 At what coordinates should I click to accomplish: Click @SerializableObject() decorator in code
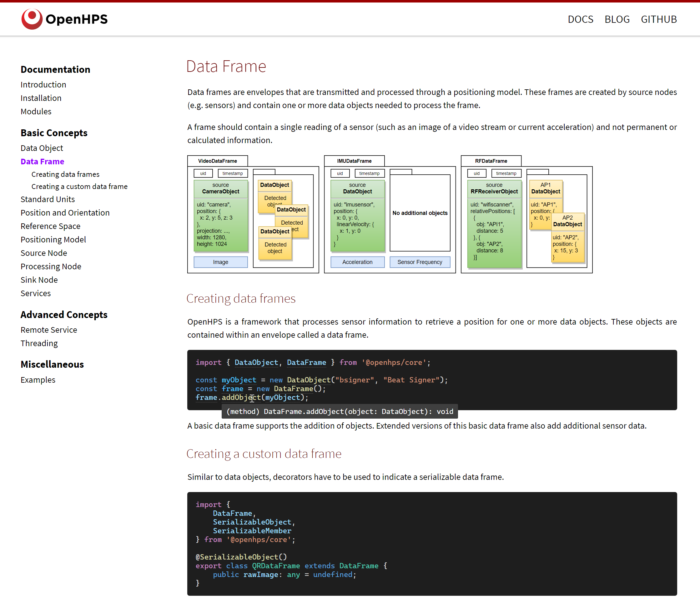click(241, 557)
